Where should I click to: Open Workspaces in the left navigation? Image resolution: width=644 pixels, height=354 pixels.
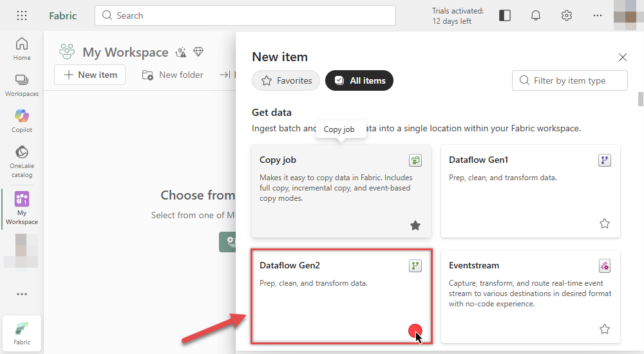point(22,86)
